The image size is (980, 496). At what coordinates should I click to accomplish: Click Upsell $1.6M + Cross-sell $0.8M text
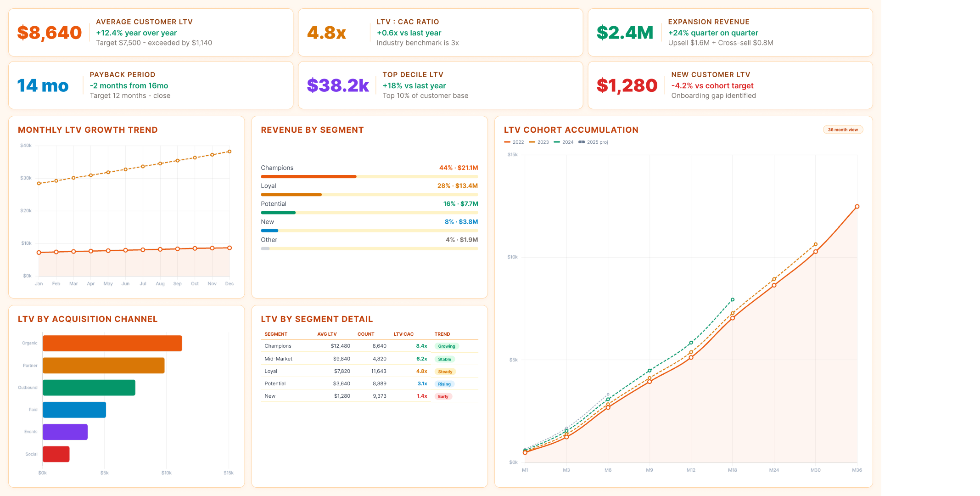[x=721, y=43]
